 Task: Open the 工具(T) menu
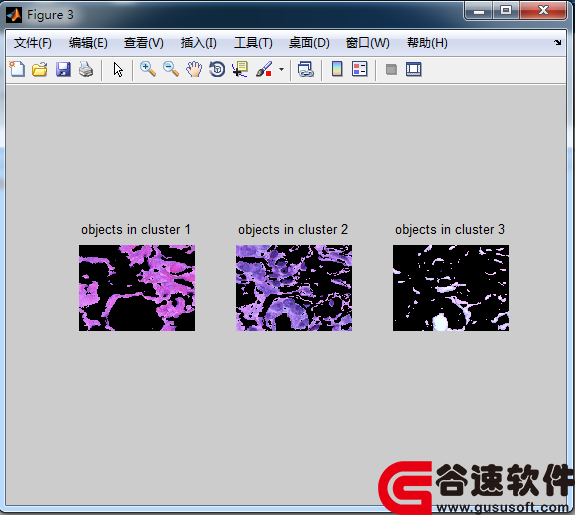(253, 43)
